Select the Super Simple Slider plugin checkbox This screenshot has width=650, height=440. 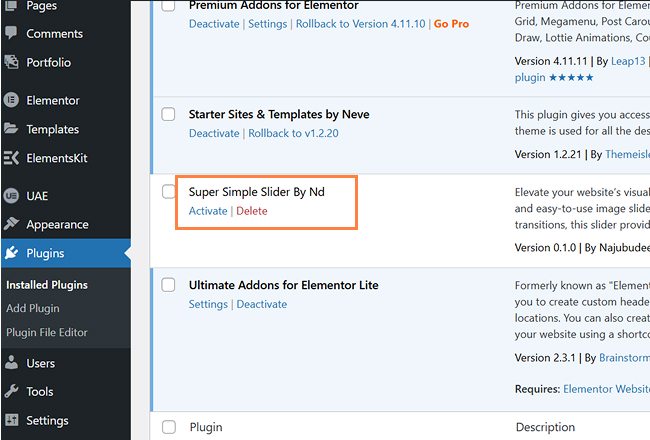pyautogui.click(x=169, y=191)
